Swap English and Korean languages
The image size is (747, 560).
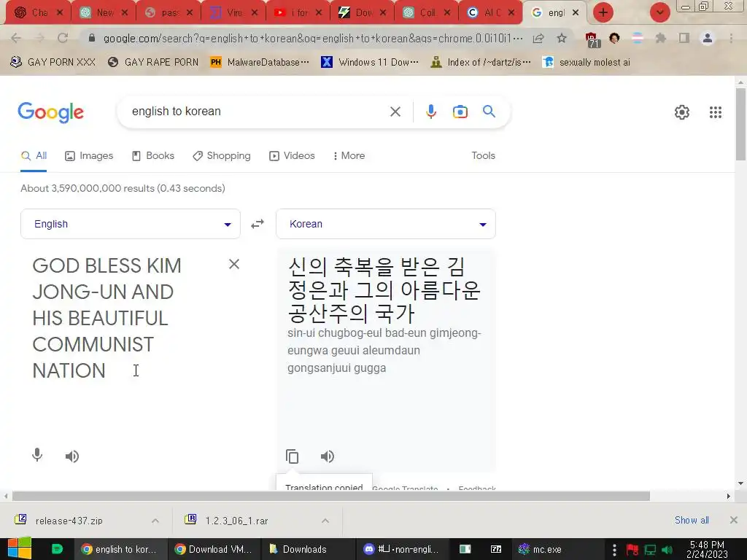pos(258,224)
